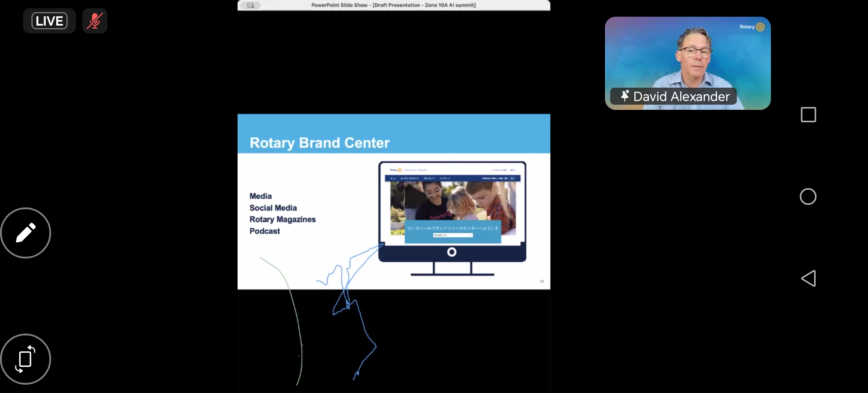The image size is (868, 393).
Task: Click the 'Social Media' line on the slide
Action: [273, 208]
